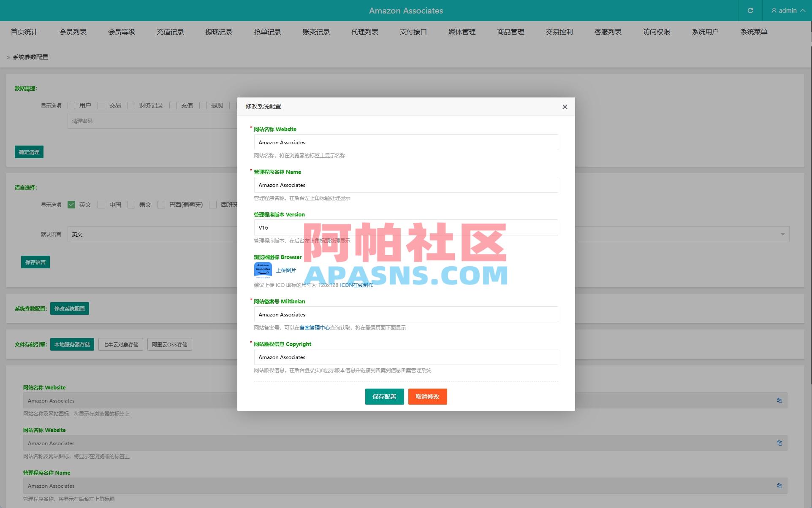
Task: Open ICON在线制作 link
Action: tap(357, 285)
